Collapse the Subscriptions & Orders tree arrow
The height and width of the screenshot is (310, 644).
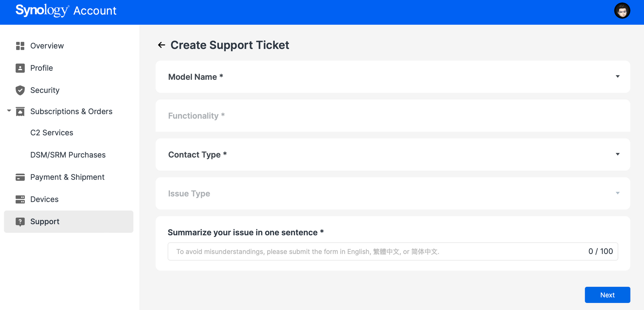pyautogui.click(x=9, y=111)
